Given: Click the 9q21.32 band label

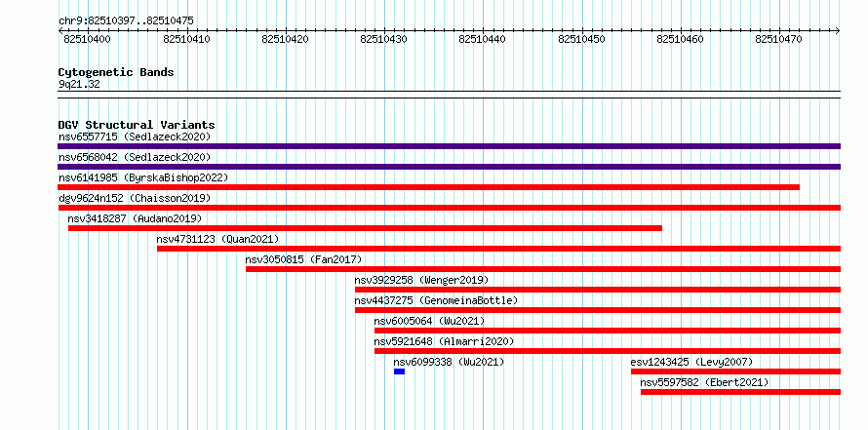Looking at the screenshot, I should point(79,85).
